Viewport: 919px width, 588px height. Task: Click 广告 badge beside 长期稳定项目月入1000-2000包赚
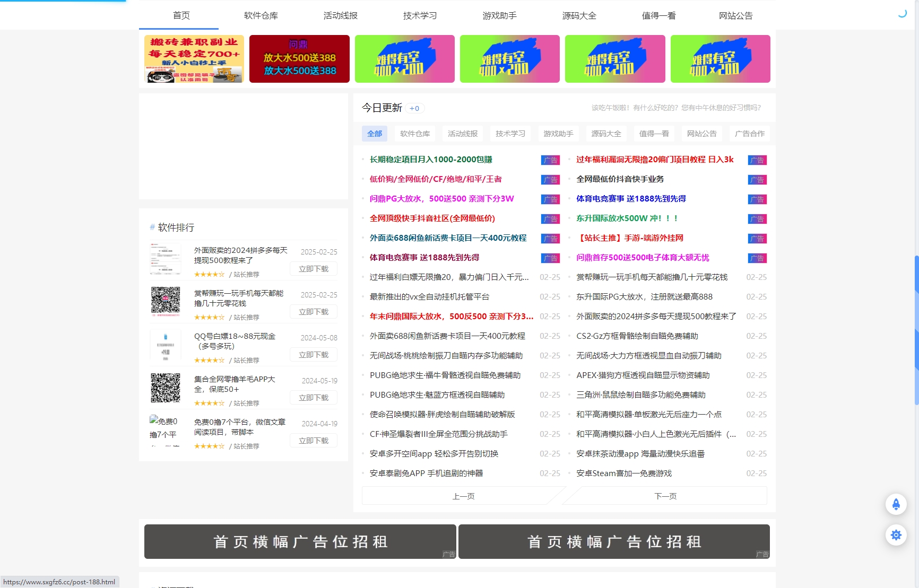550,160
